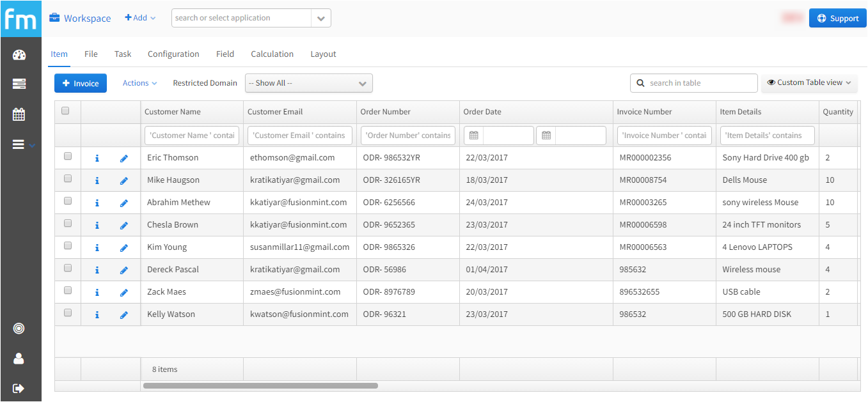Sort by Order Date column header
The height and width of the screenshot is (402, 868).
point(482,112)
